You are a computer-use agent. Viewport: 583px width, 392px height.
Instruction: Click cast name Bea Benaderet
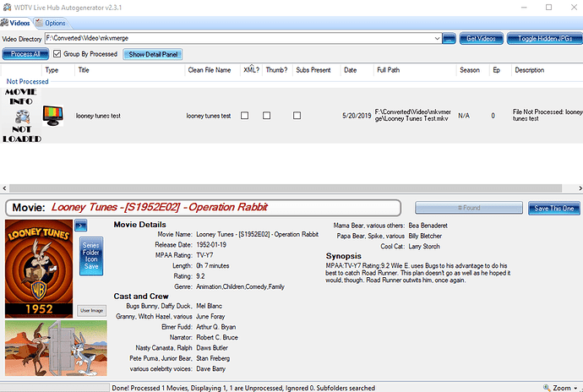tap(428, 226)
